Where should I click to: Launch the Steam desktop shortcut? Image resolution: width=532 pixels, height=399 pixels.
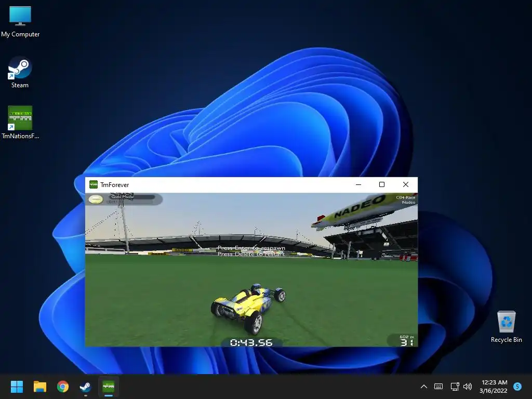(x=20, y=72)
